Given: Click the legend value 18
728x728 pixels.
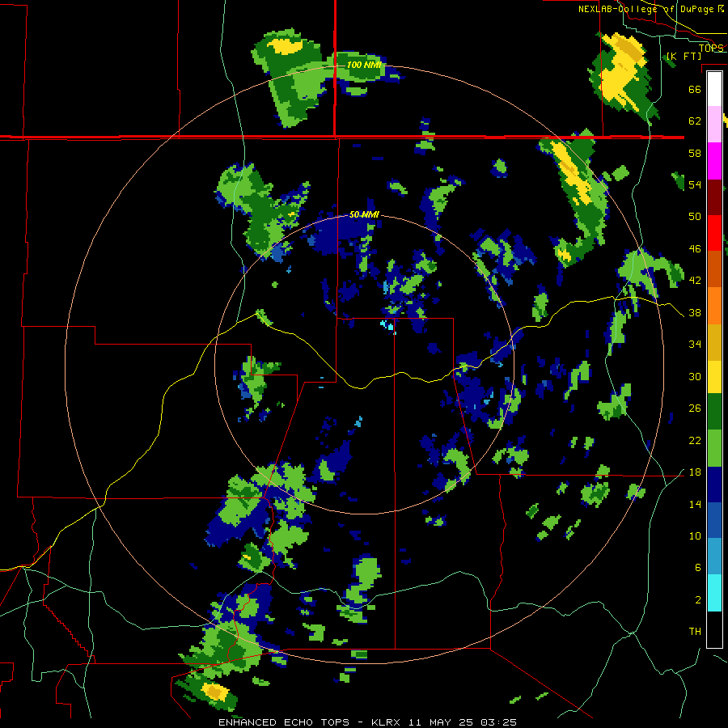Looking at the screenshot, I should pos(695,472).
